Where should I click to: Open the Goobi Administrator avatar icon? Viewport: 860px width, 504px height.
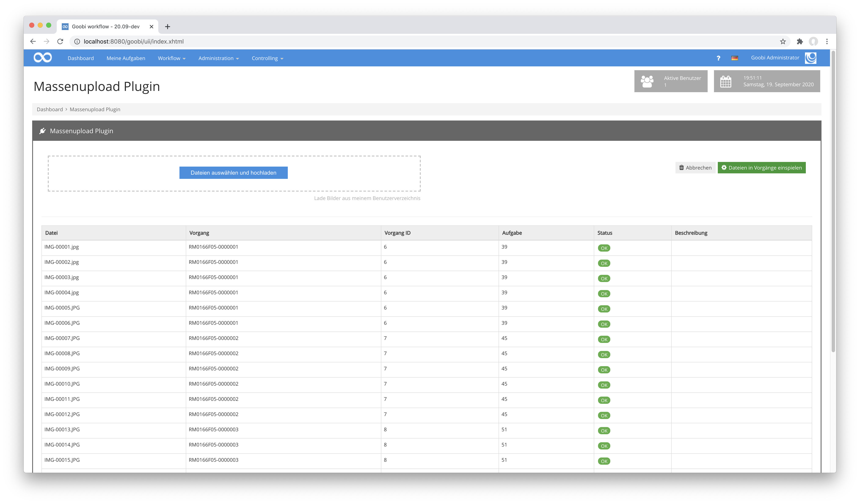pos(810,58)
